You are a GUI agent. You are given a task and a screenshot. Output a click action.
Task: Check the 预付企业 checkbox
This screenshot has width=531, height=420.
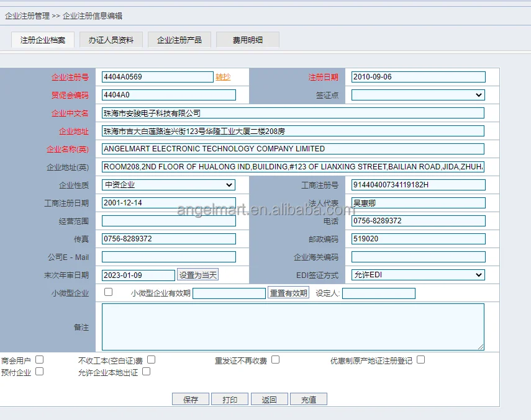pos(40,372)
